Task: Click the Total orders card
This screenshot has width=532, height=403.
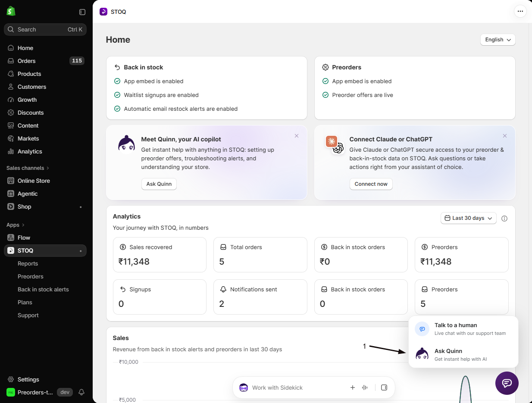Action: click(x=260, y=255)
